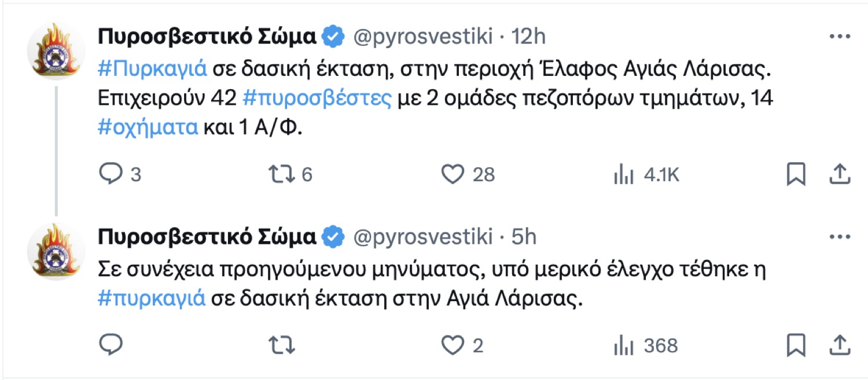Viewport: 868px width, 380px height.
Task: Click the first tweet's profile avatar
Action: pos(56,52)
